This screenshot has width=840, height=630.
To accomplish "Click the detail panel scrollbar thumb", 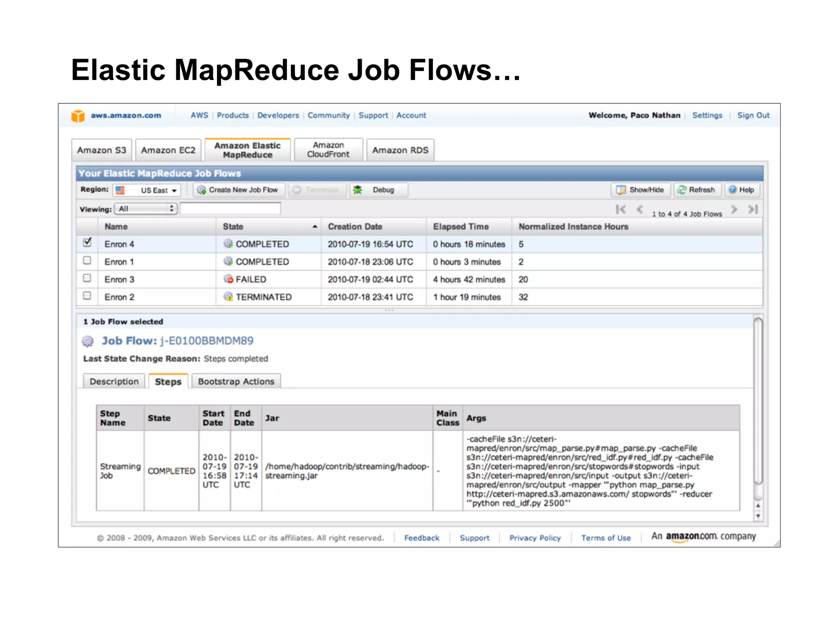I will tap(758, 402).
